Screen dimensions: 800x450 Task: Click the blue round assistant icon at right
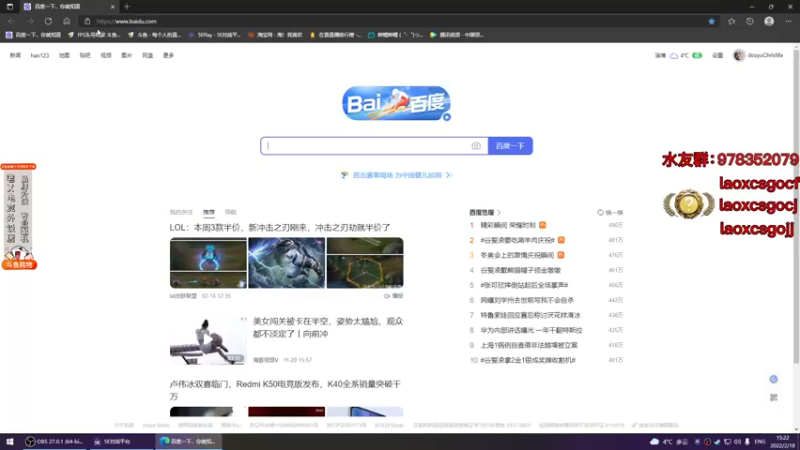pos(773,379)
